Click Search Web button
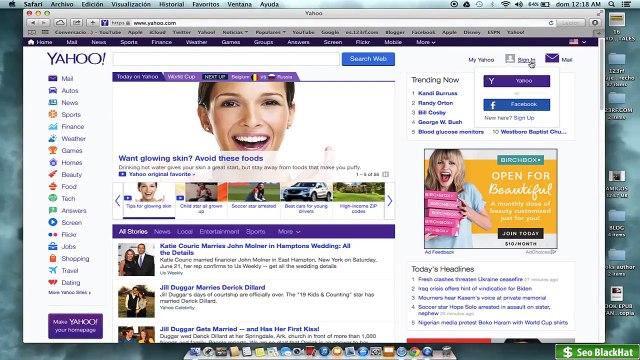 pyautogui.click(x=368, y=59)
